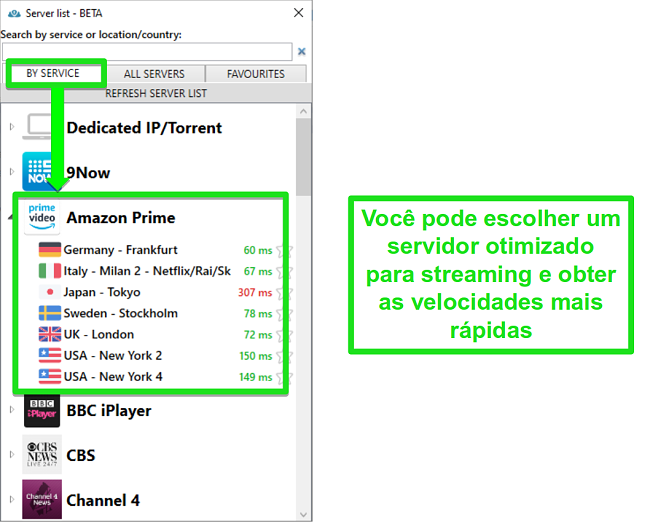This screenshot has height=523, width=650.
Task: Click the Channel 4 News logo
Action: (42, 499)
